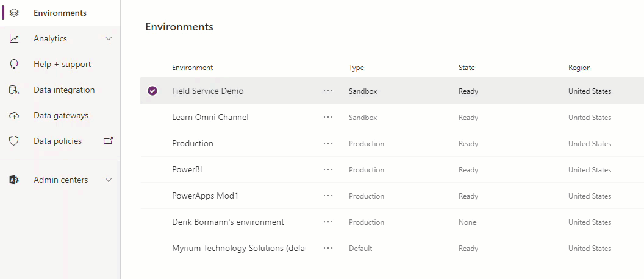Open ellipsis menu for Learn Omni Channel
644x279 pixels.
point(328,117)
